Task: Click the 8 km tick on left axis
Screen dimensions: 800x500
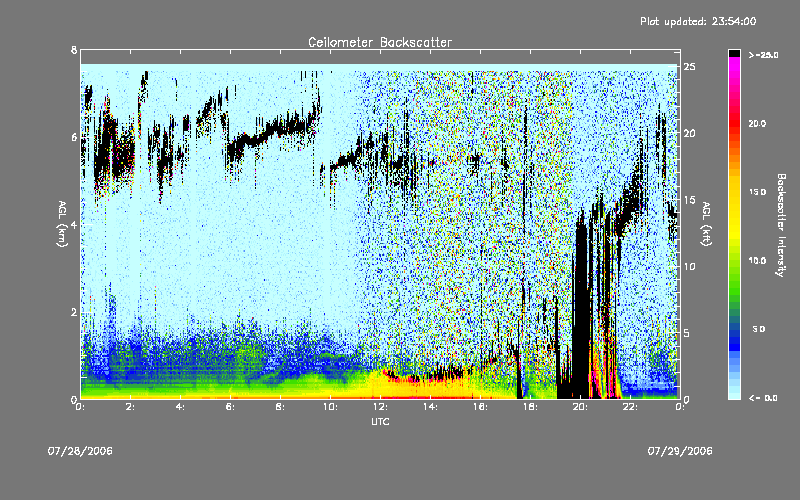Action: click(74, 50)
